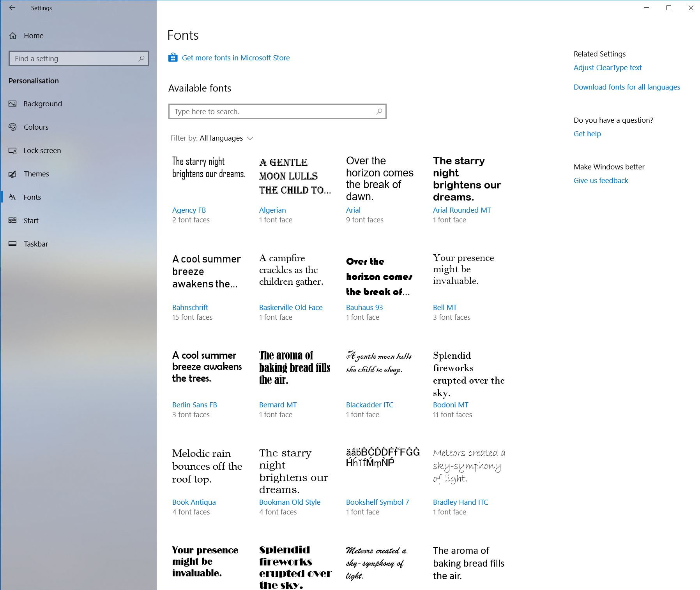
Task: Click the '11 font faces' text
Action: [x=453, y=414]
